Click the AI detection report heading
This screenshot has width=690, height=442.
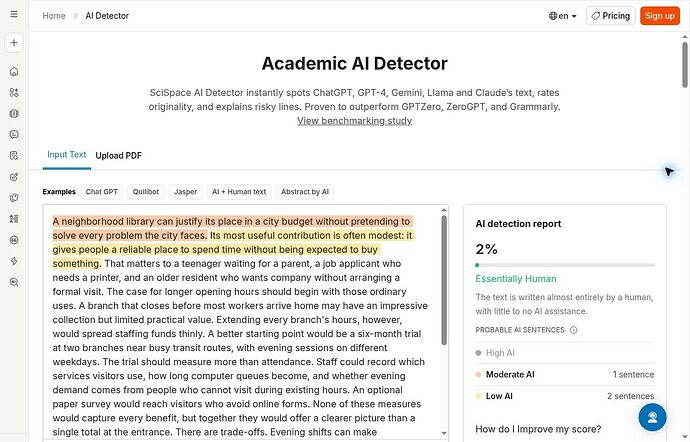click(x=518, y=224)
